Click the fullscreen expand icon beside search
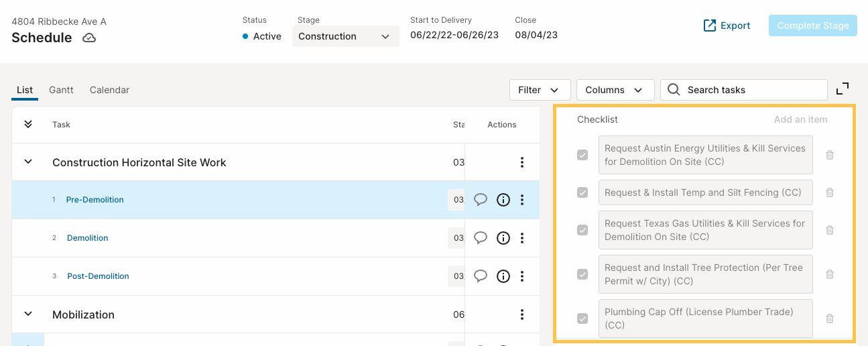The width and height of the screenshot is (868, 346). [x=843, y=89]
